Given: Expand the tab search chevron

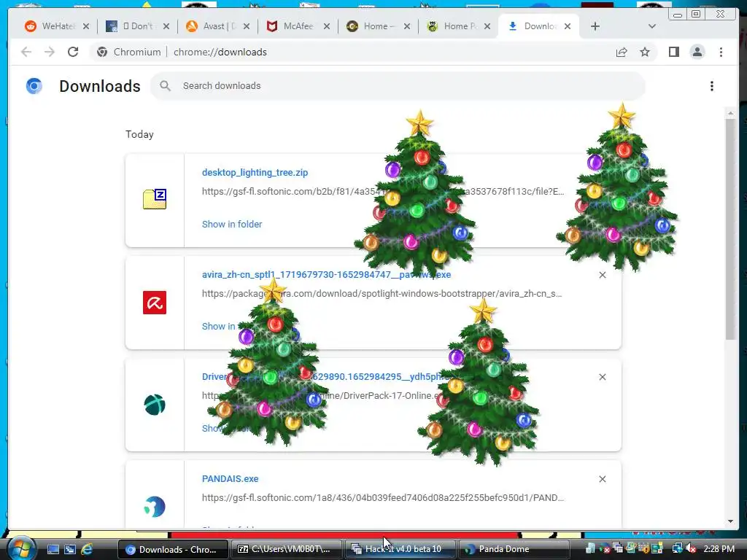Looking at the screenshot, I should coord(652,26).
